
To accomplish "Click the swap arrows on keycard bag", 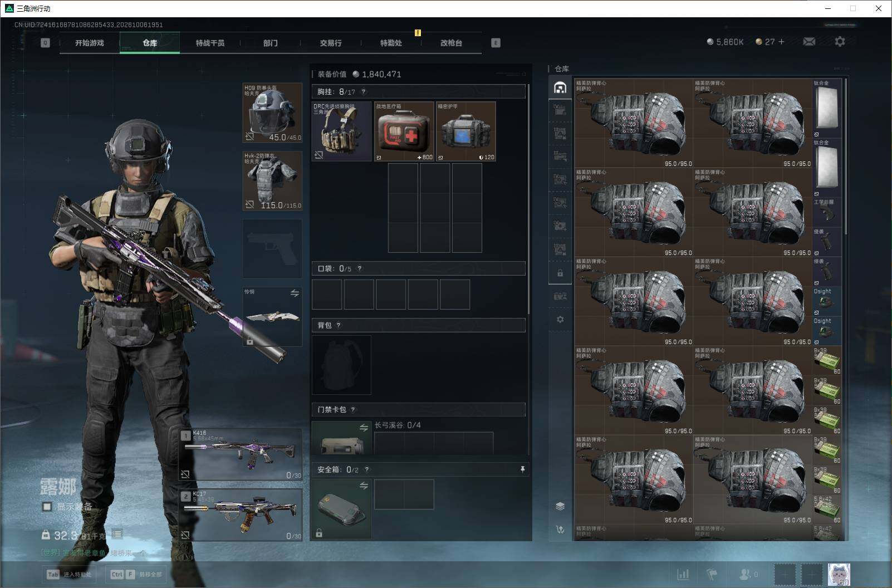I will pyautogui.click(x=364, y=428).
